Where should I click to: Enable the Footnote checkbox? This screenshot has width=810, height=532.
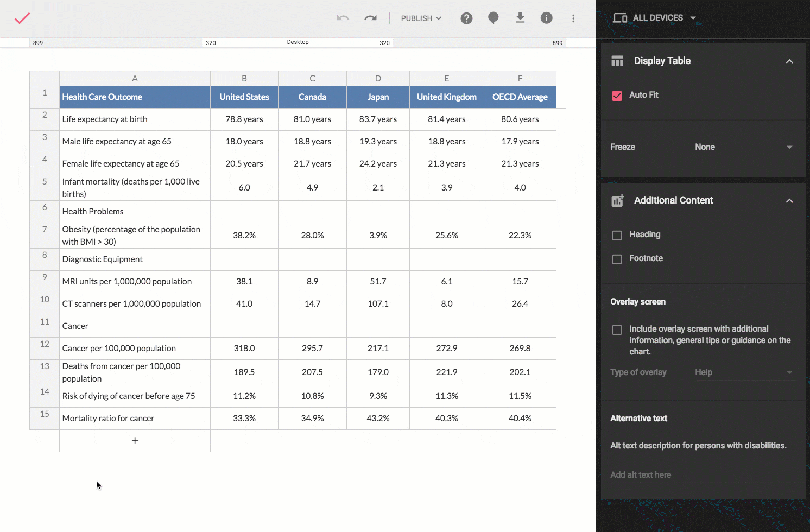click(x=617, y=259)
